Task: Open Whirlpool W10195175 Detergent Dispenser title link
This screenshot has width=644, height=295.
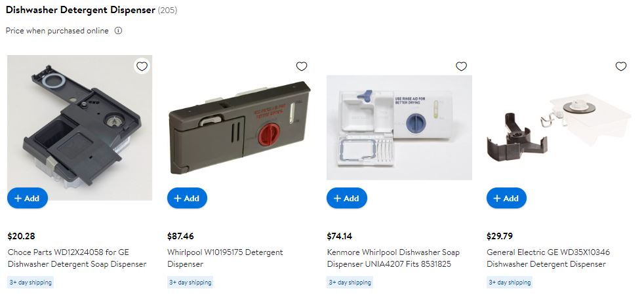Action: (x=225, y=258)
